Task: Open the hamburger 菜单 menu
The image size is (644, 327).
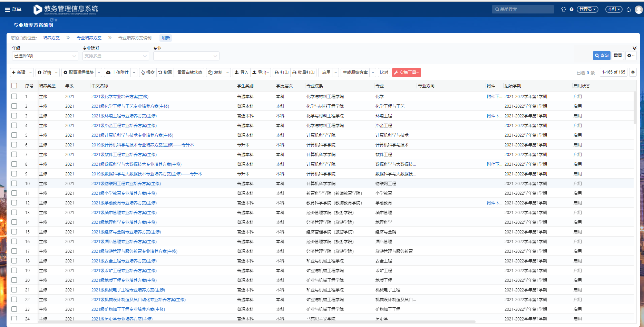Action: [x=13, y=9]
